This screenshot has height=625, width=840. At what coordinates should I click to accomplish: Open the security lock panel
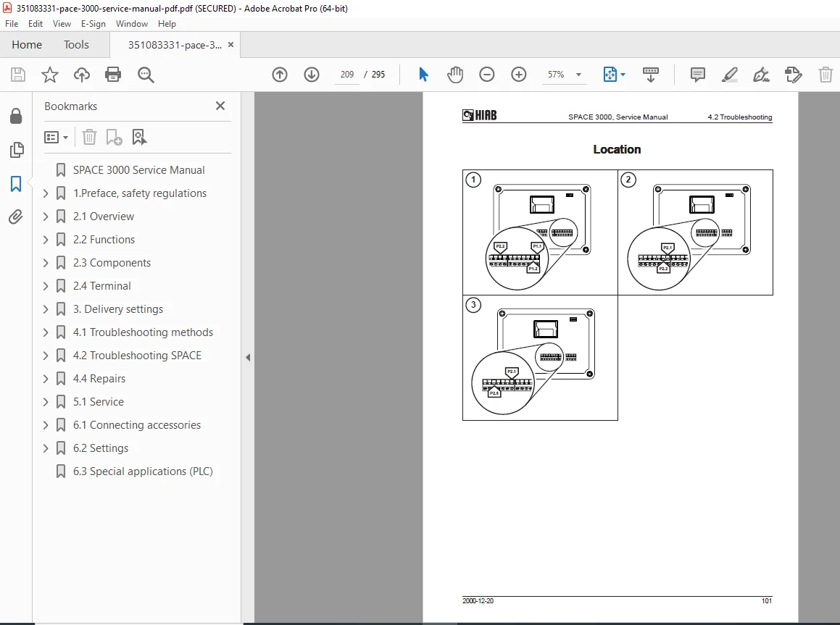coord(16,116)
